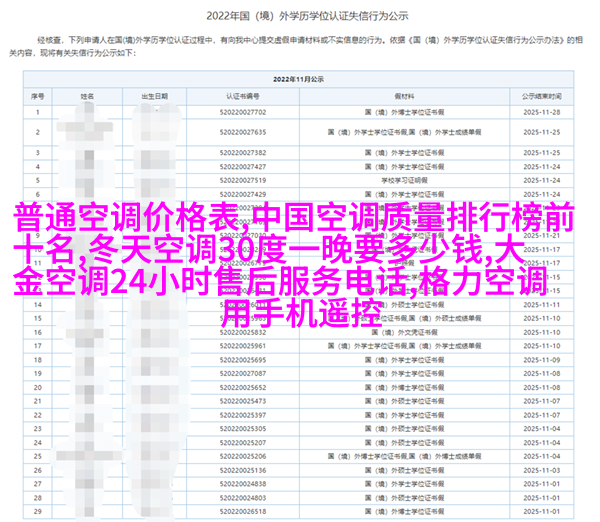600x522 pixels.
Task: Click the '认证书编号' column header
Action: click(243, 96)
